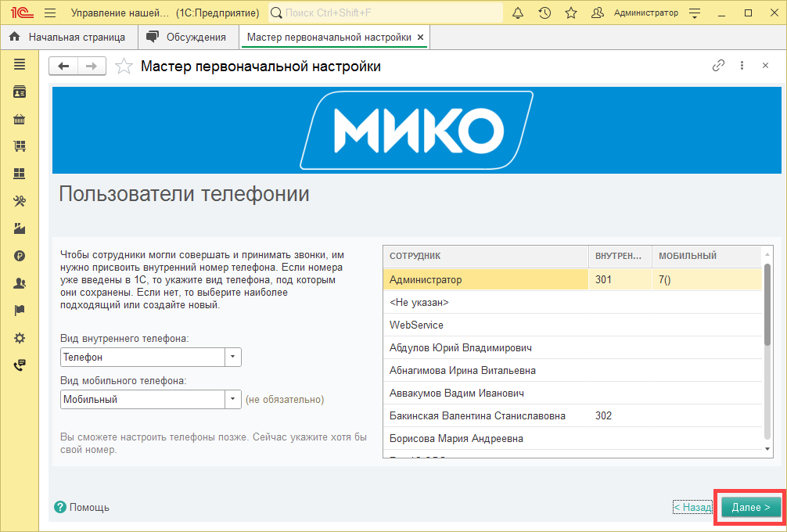787x532 pixels.
Task: Open the Telephony section in the sidebar
Action: [x=20, y=365]
